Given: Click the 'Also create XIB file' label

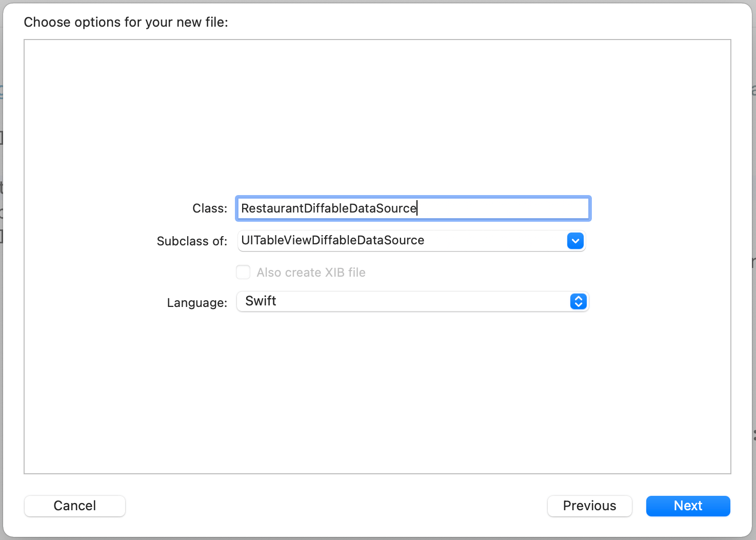Looking at the screenshot, I should (x=311, y=273).
